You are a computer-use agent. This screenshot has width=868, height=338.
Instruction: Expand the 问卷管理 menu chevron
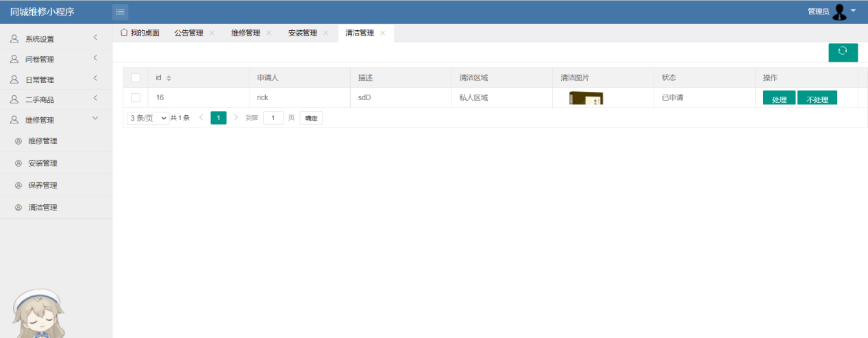(x=95, y=58)
